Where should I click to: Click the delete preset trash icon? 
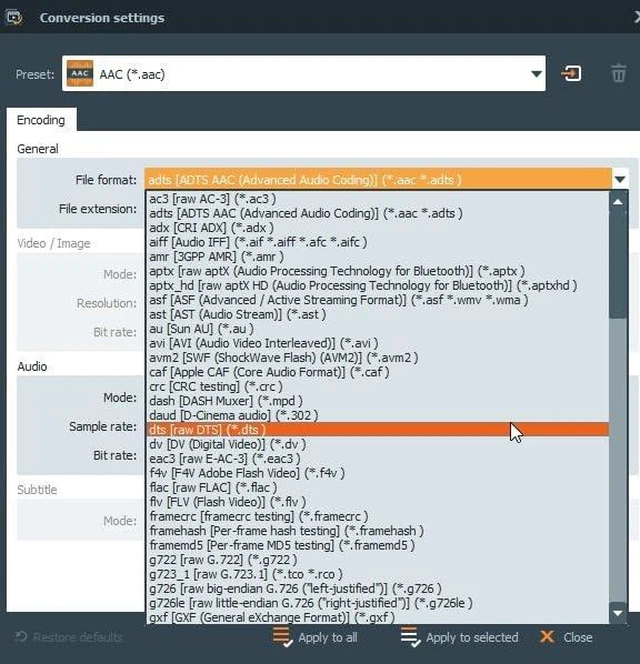tap(618, 74)
